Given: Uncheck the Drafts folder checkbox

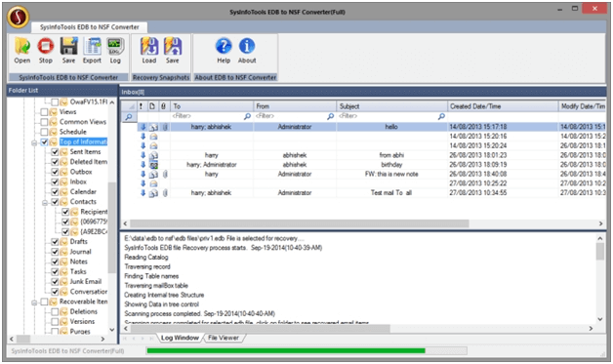Looking at the screenshot, I should pyautogui.click(x=55, y=242).
